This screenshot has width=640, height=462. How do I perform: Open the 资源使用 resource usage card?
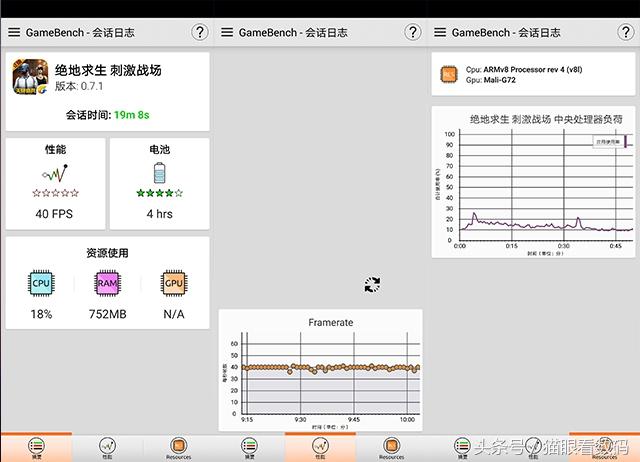107,283
